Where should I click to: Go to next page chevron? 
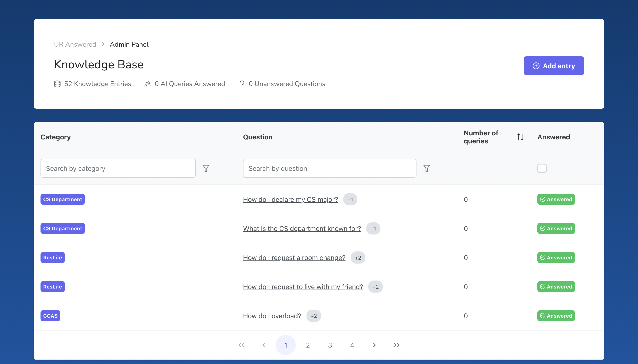click(374, 345)
